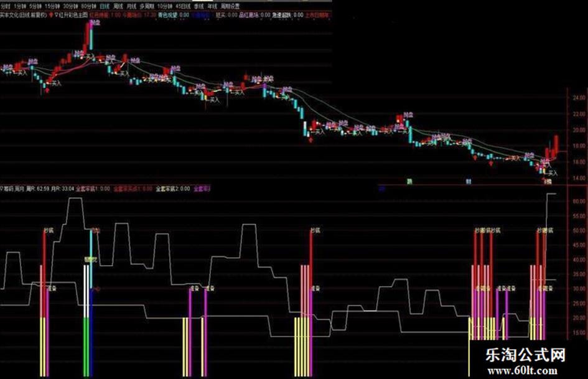Select the 1分钟 period tab
This screenshot has height=379, width=588.
pyautogui.click(x=20, y=6)
